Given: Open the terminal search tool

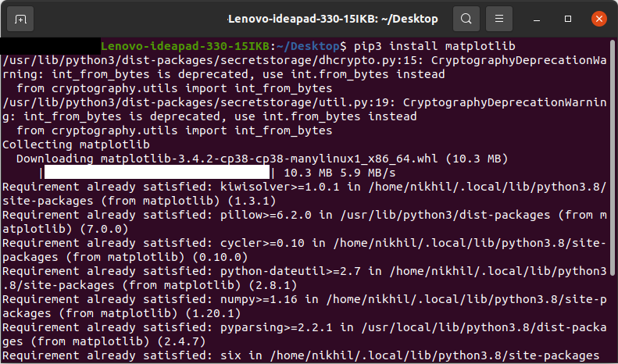Looking at the screenshot, I should pyautogui.click(x=466, y=19).
